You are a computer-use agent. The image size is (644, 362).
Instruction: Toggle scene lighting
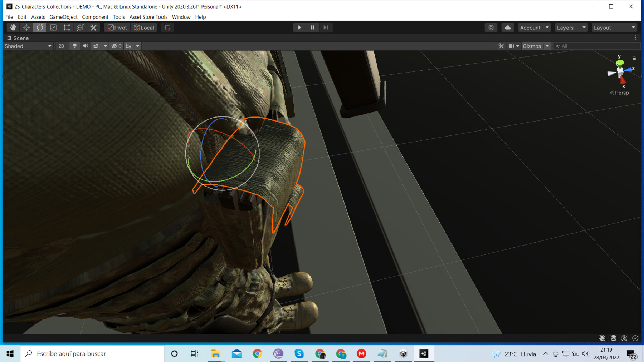74,46
